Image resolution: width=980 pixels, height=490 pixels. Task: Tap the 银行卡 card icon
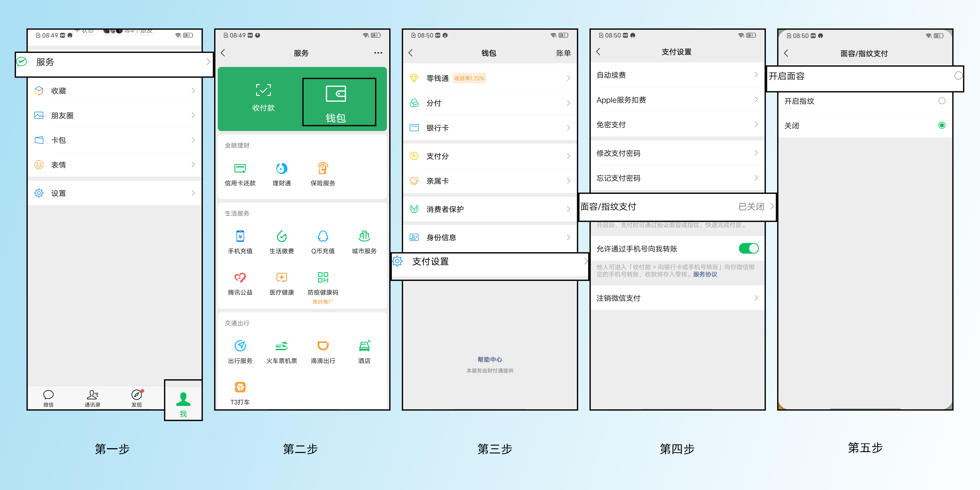pos(414,128)
